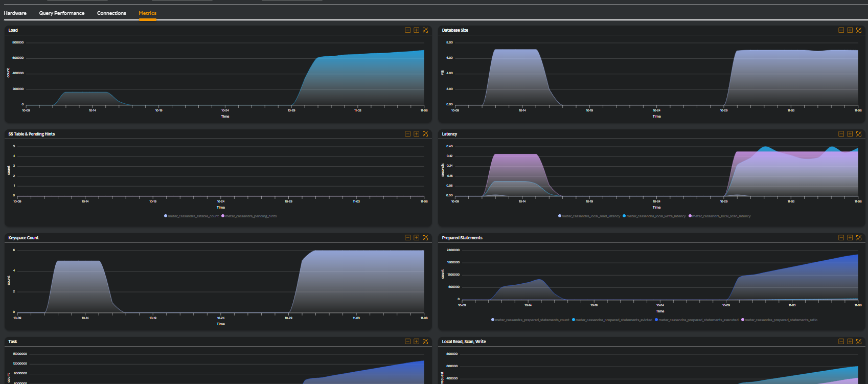Toggle meter_cassandra_local_write_latency legend series

[x=654, y=216]
